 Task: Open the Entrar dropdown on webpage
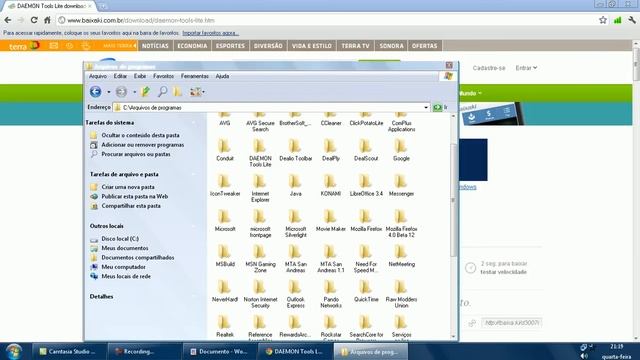(526, 68)
